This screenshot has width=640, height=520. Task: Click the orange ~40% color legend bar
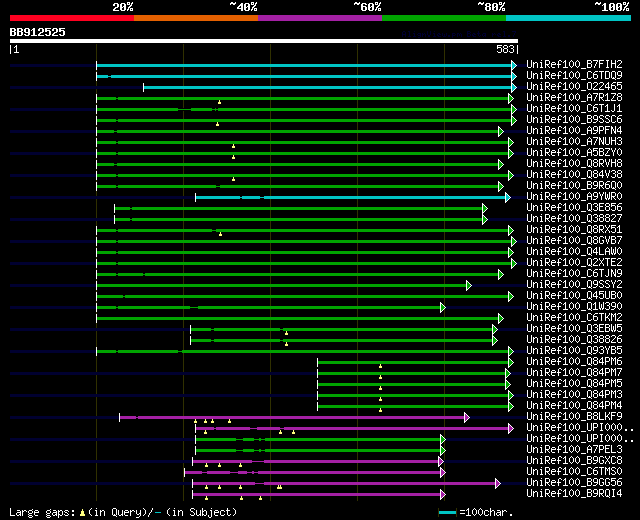pos(196,18)
